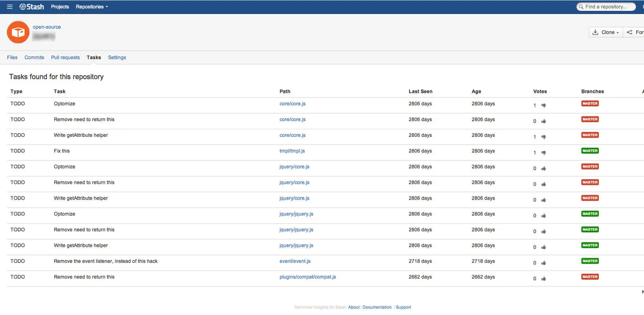Viewport: 644px width, 315px height.
Task: Click the orange repository avatar icon
Action: tap(18, 32)
